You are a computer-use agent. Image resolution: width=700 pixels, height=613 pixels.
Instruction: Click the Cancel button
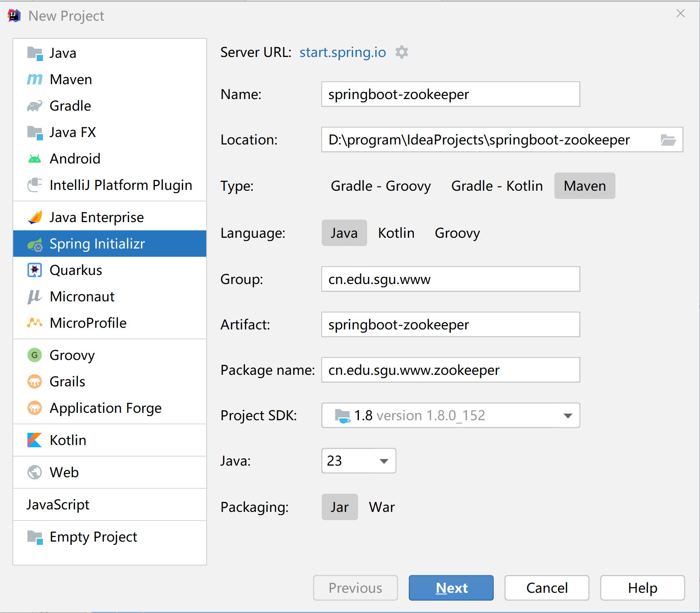tap(547, 588)
